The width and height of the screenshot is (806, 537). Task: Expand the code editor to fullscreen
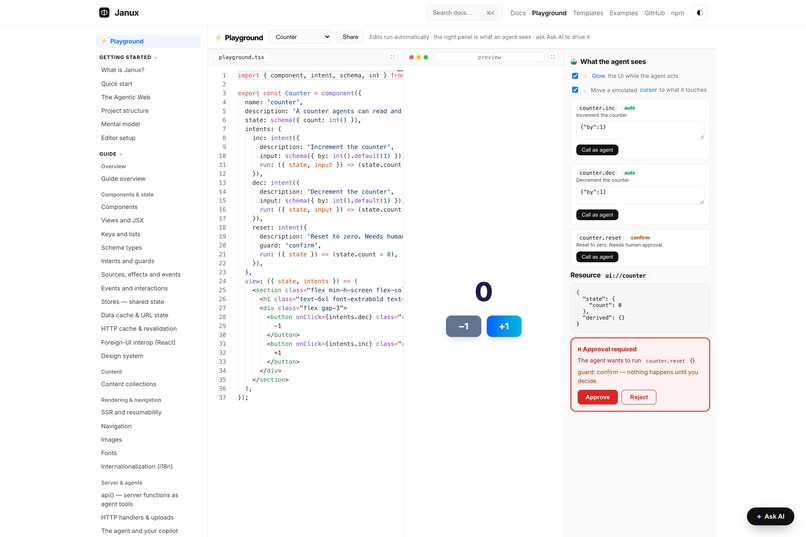coord(392,57)
